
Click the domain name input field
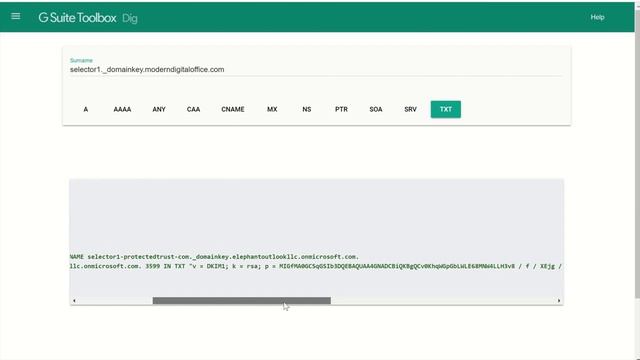pyautogui.click(x=316, y=69)
